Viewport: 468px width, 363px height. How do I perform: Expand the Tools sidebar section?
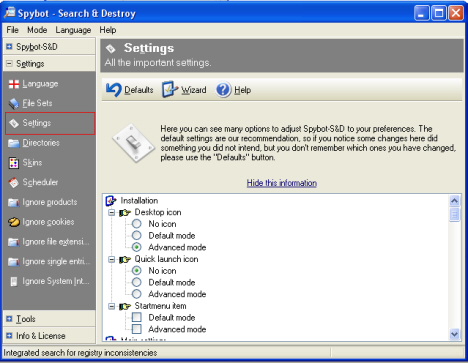click(x=9, y=319)
